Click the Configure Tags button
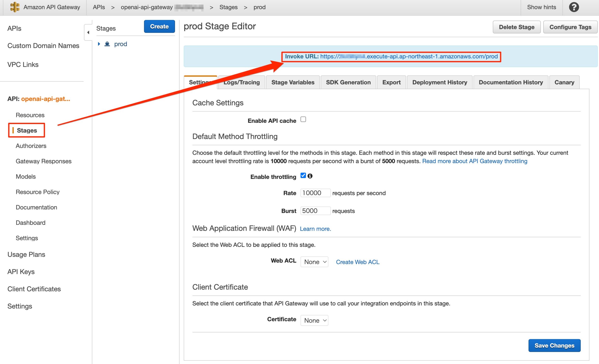 pos(570,27)
